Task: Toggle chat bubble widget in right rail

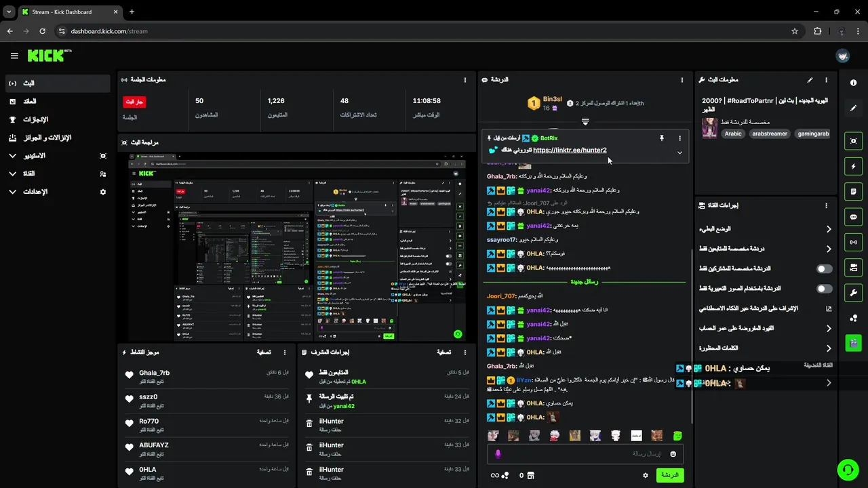Action: click(853, 217)
